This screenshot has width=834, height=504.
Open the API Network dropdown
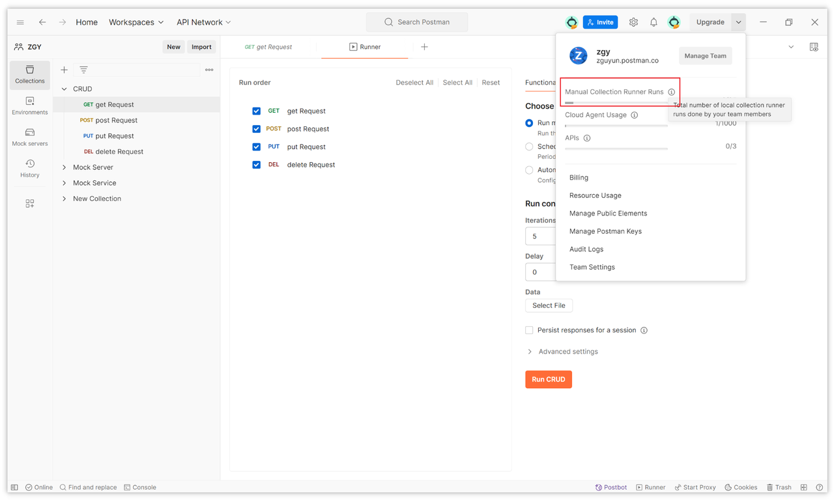(204, 22)
